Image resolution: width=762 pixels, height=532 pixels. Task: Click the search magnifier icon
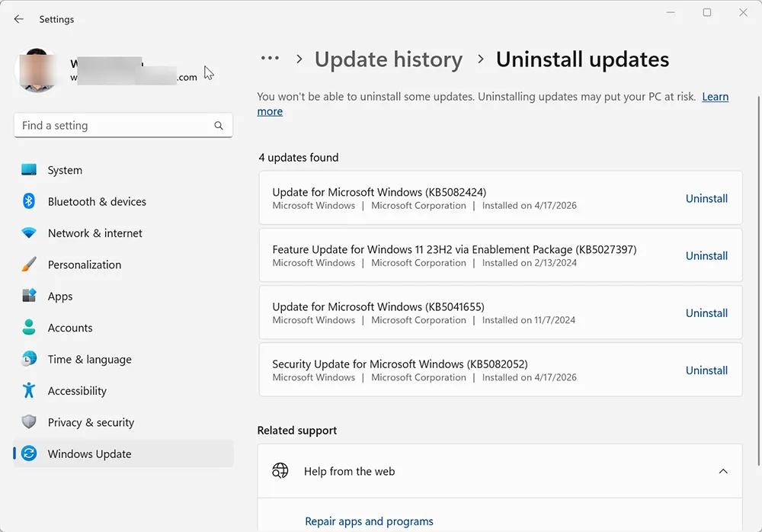[x=219, y=126]
